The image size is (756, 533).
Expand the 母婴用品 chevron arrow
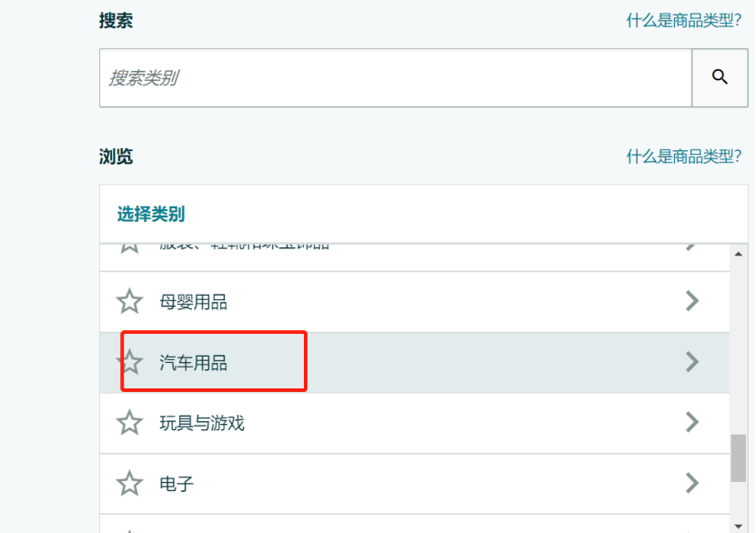click(x=692, y=301)
